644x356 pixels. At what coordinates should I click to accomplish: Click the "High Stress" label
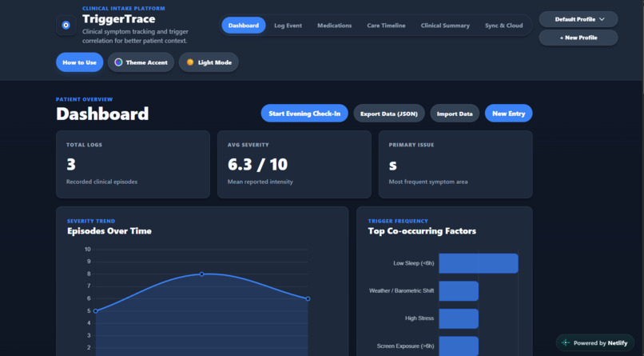(419, 318)
